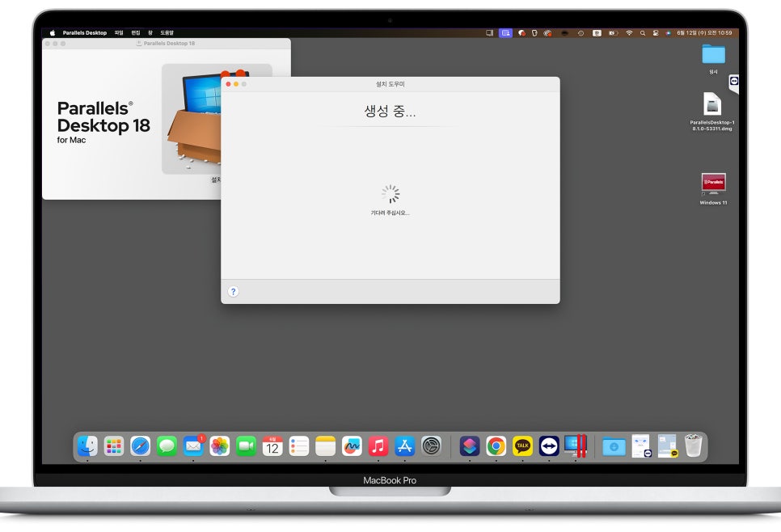Open Messages from the Dock

[x=167, y=445]
